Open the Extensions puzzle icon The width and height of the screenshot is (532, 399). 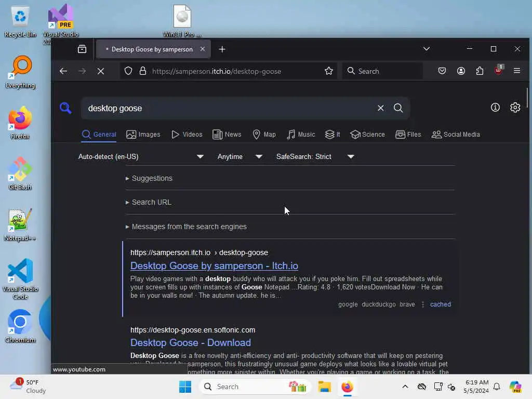tap(480, 71)
